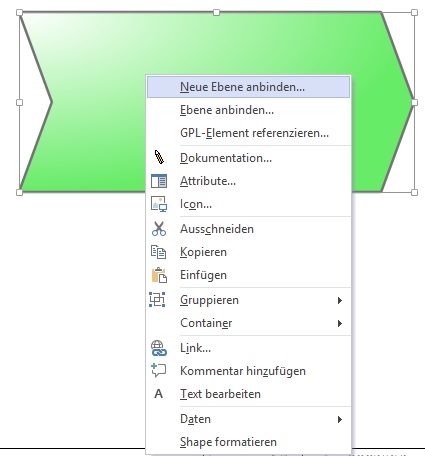Click the Icon picture symbol

[x=159, y=204]
